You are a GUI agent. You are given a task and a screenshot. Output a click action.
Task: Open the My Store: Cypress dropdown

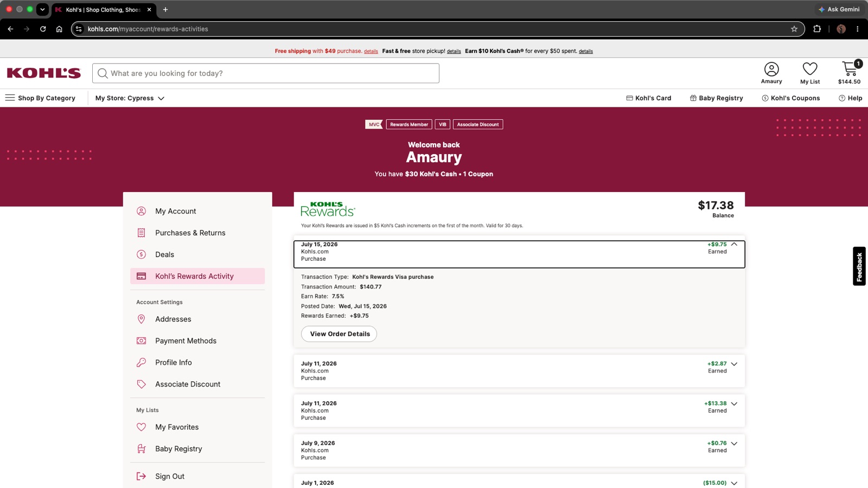pyautogui.click(x=130, y=98)
